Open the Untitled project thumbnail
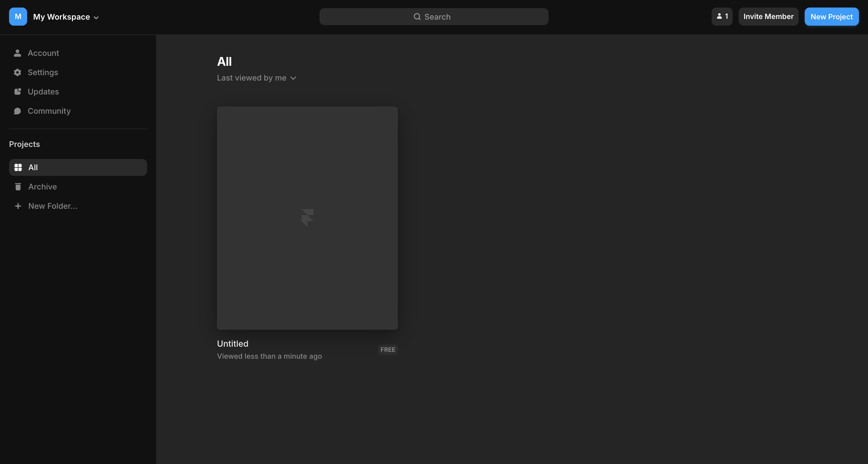Screen dimensions: 868x464 307,218
